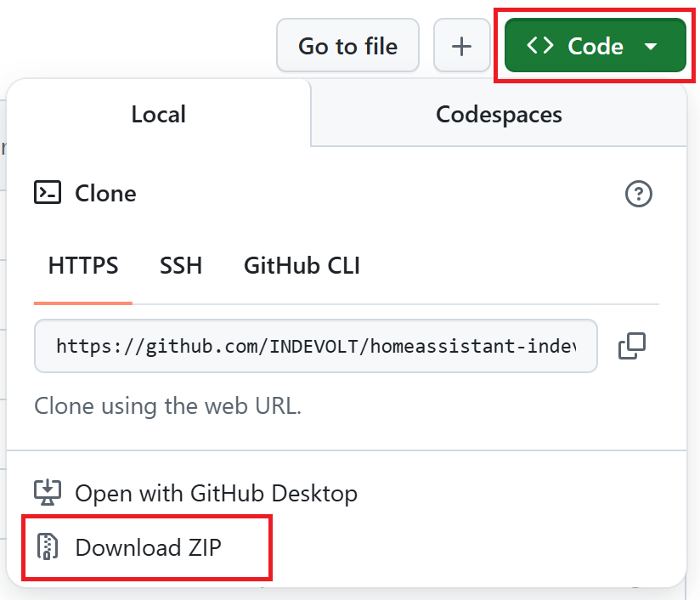The width and height of the screenshot is (700, 600).
Task: Click the plus icon to add a file
Action: (461, 46)
